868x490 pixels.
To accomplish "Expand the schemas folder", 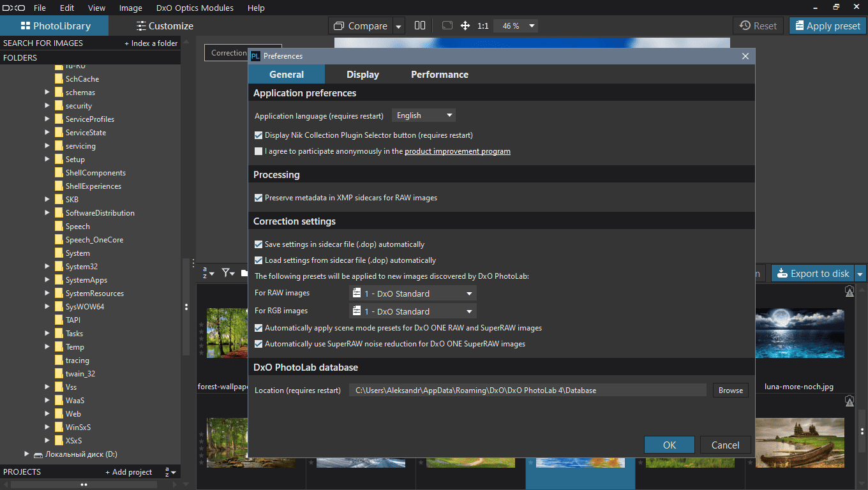I will pyautogui.click(x=47, y=93).
